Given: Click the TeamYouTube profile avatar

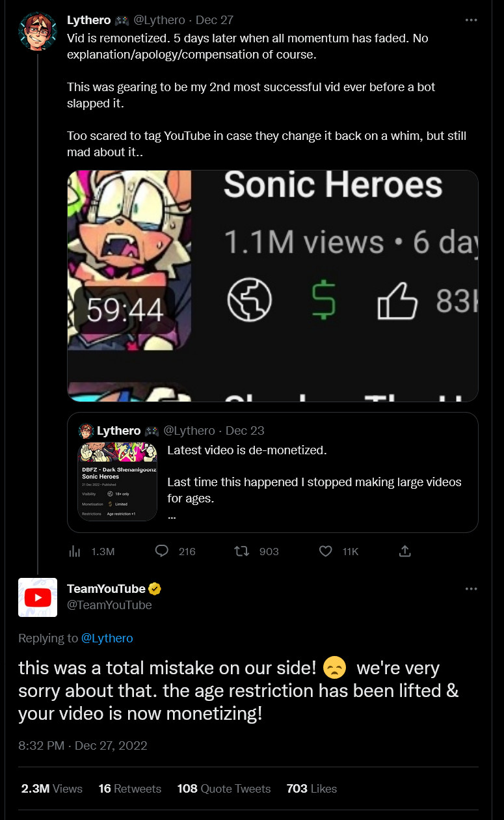Looking at the screenshot, I should click(x=38, y=597).
